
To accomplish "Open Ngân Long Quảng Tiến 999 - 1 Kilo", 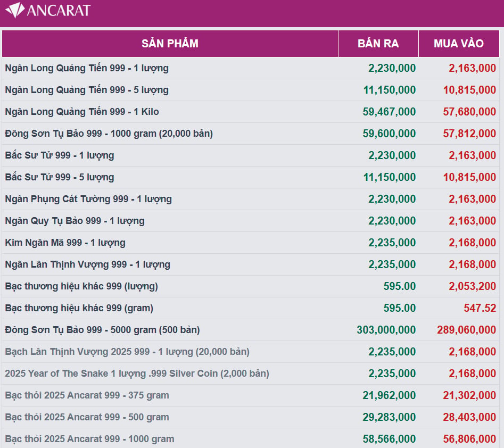I will [x=82, y=112].
